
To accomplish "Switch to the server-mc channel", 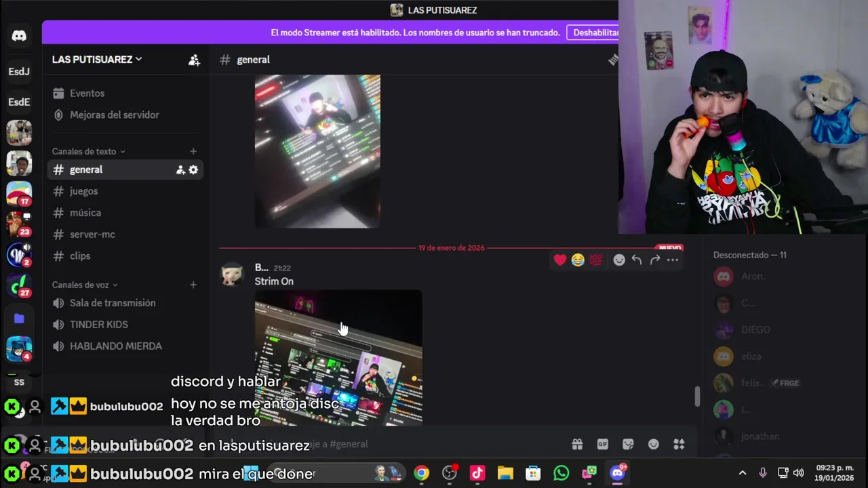I will [125, 235].
